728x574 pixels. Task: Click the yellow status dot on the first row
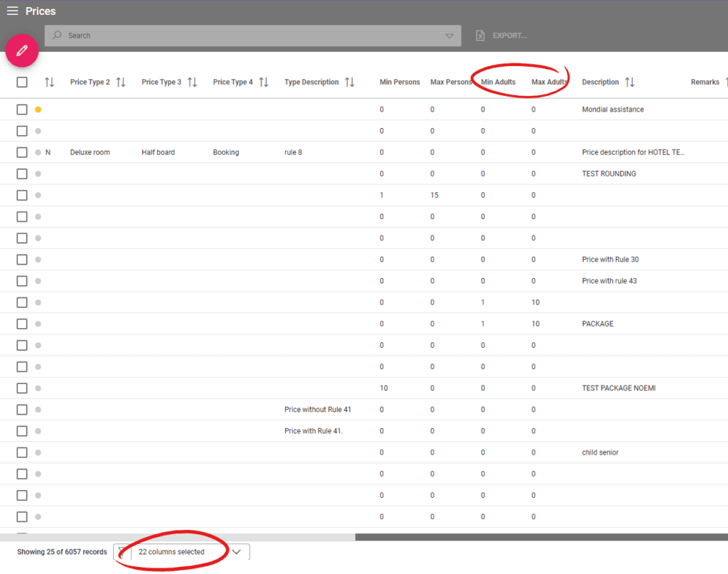pyautogui.click(x=38, y=109)
